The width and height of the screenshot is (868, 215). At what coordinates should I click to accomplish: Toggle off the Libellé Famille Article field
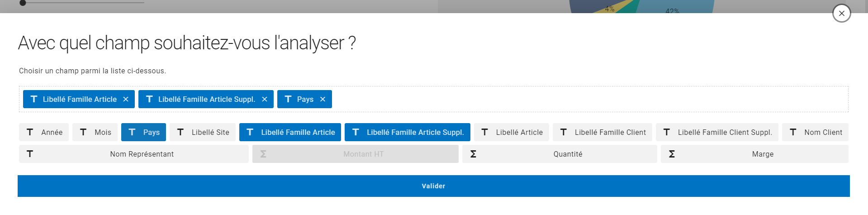click(x=290, y=133)
